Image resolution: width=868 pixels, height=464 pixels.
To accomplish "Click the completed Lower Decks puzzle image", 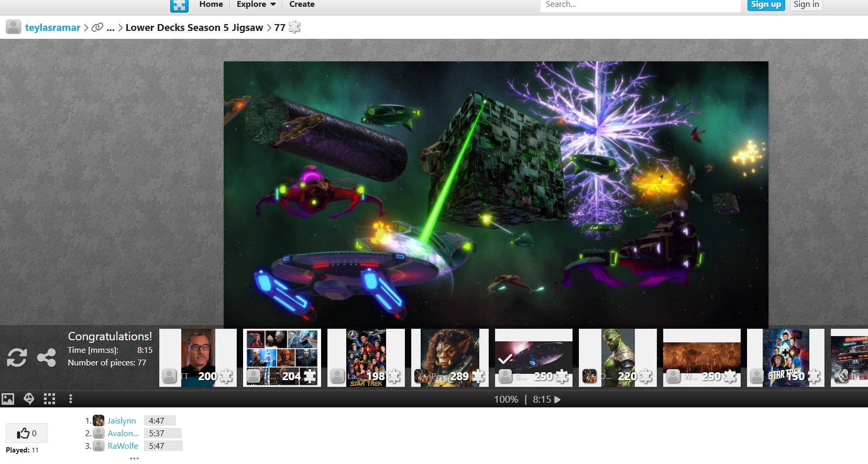I will click(x=496, y=194).
